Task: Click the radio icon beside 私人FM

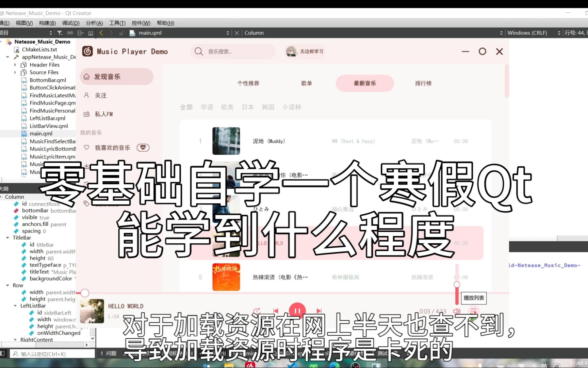Action: (86, 114)
